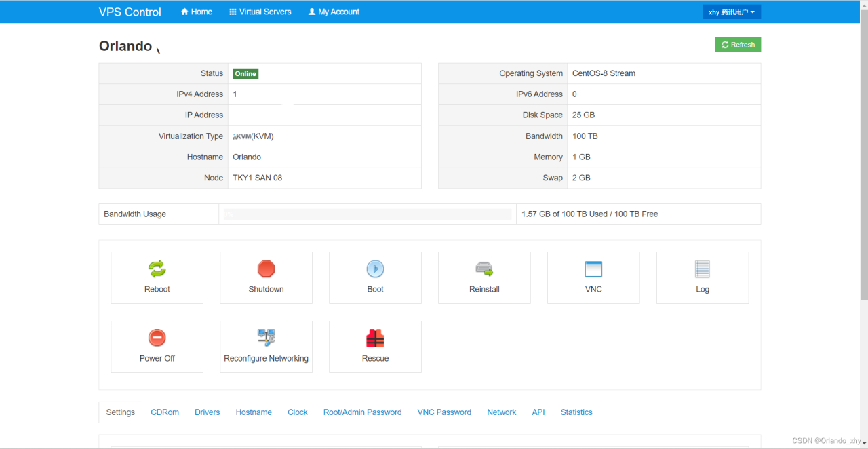The height and width of the screenshot is (449, 868).
Task: Click the red Power Off icon
Action: tap(157, 338)
